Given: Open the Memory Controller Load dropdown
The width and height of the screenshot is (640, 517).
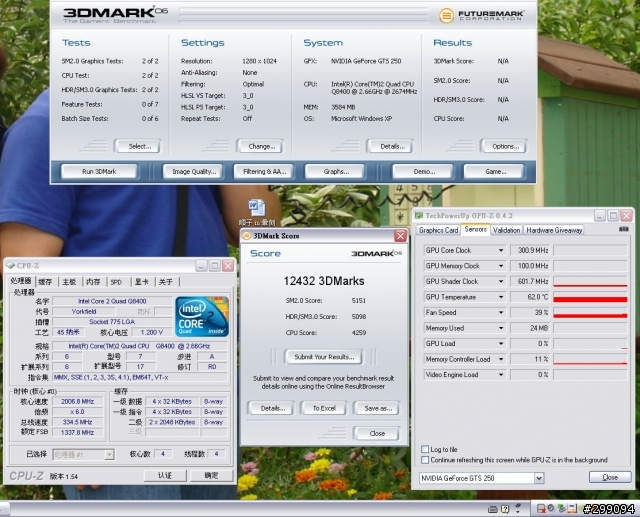Looking at the screenshot, I should pos(501,359).
